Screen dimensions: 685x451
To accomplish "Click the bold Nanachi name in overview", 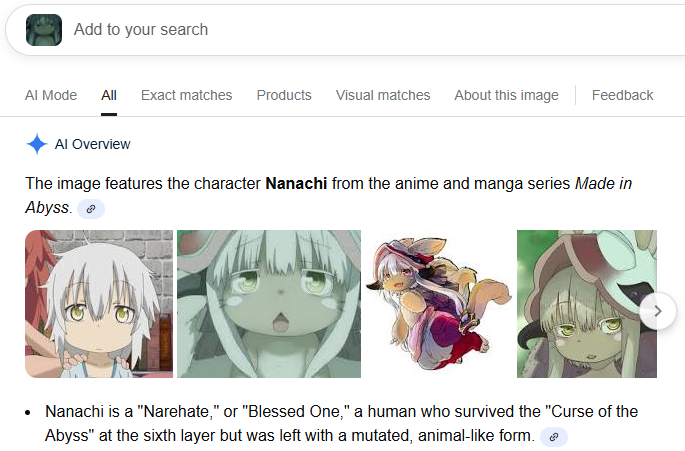I will [x=296, y=184].
